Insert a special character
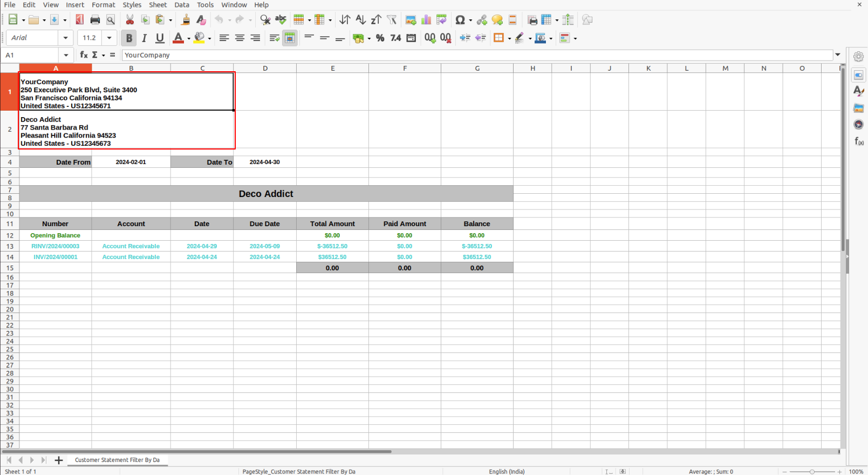The height and width of the screenshot is (475, 868). pyautogui.click(x=460, y=20)
